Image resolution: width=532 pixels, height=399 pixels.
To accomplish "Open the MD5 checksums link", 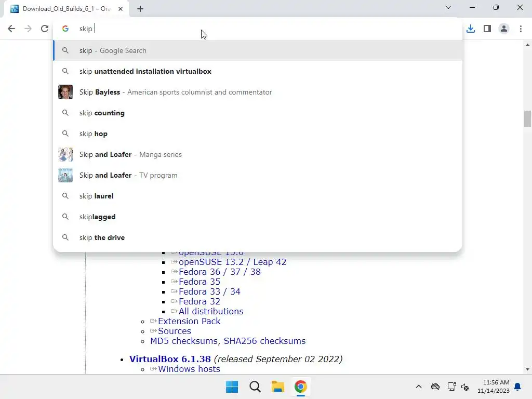I will click(183, 341).
